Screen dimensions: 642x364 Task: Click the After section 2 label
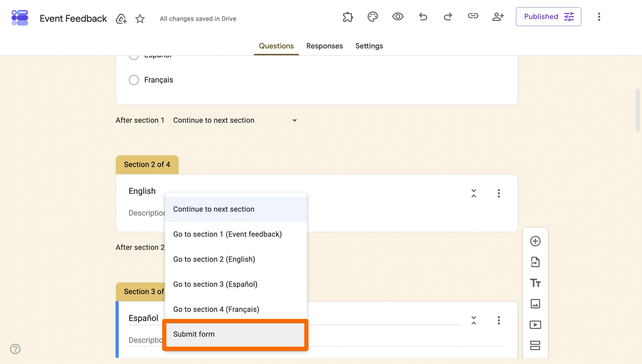[x=140, y=247]
